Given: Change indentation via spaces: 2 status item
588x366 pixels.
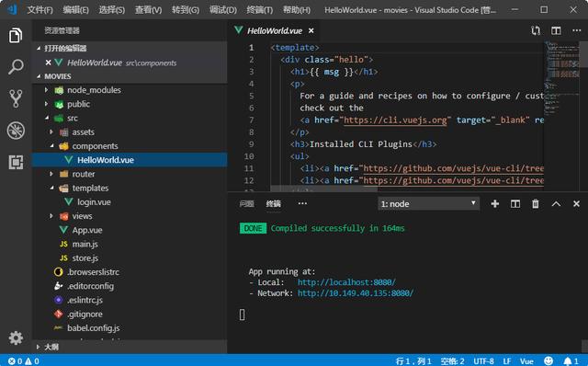Looking at the screenshot, I should click(x=452, y=361).
